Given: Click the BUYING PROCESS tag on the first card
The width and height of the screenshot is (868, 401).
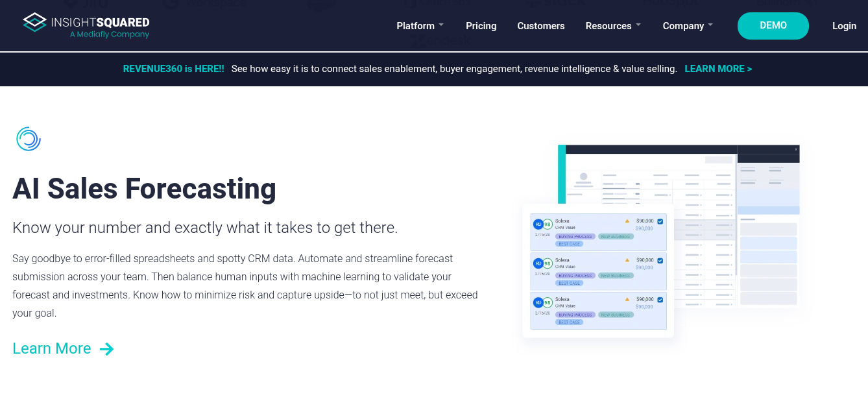Looking at the screenshot, I should pyautogui.click(x=575, y=237).
